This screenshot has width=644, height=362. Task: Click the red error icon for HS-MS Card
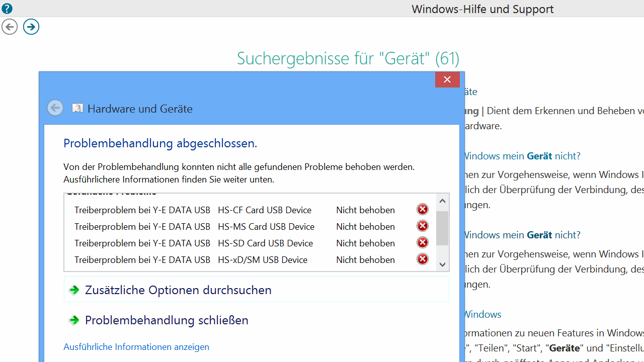423,226
